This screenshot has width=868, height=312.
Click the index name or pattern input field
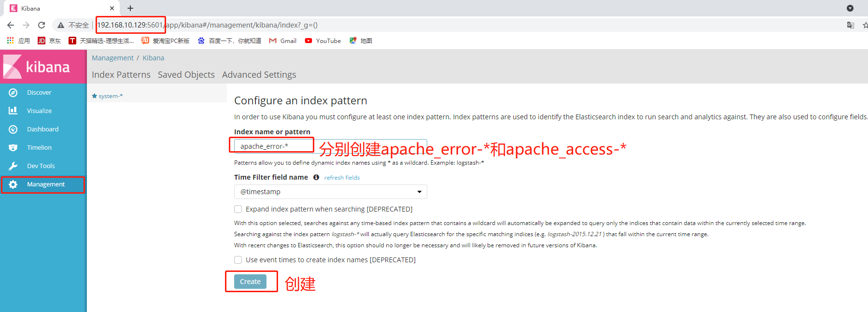pos(331,146)
